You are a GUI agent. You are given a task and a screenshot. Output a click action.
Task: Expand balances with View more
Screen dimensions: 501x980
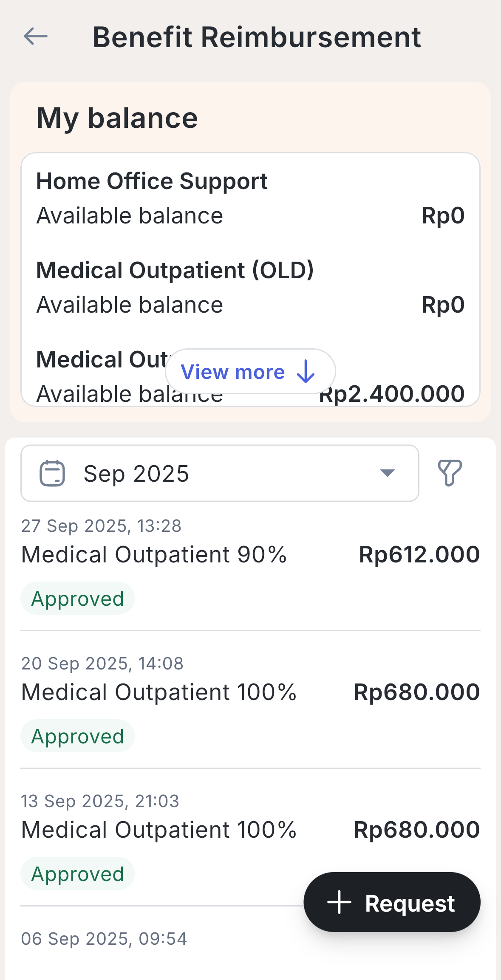[250, 372]
